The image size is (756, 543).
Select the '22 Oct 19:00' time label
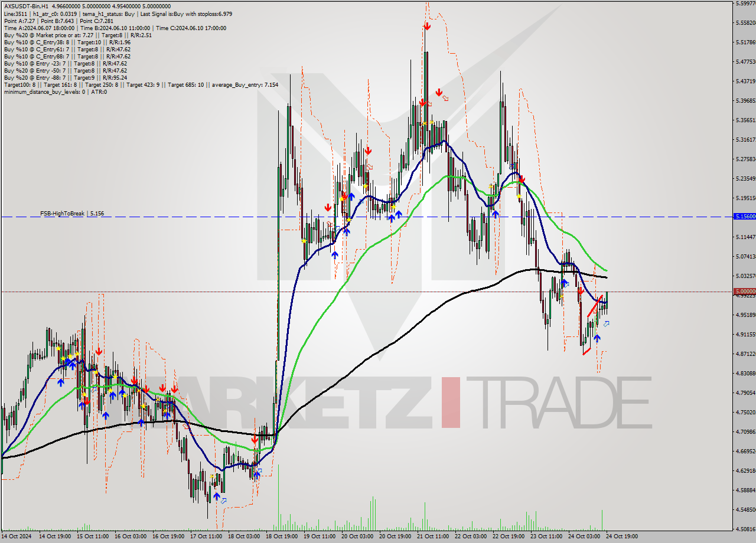(509, 537)
